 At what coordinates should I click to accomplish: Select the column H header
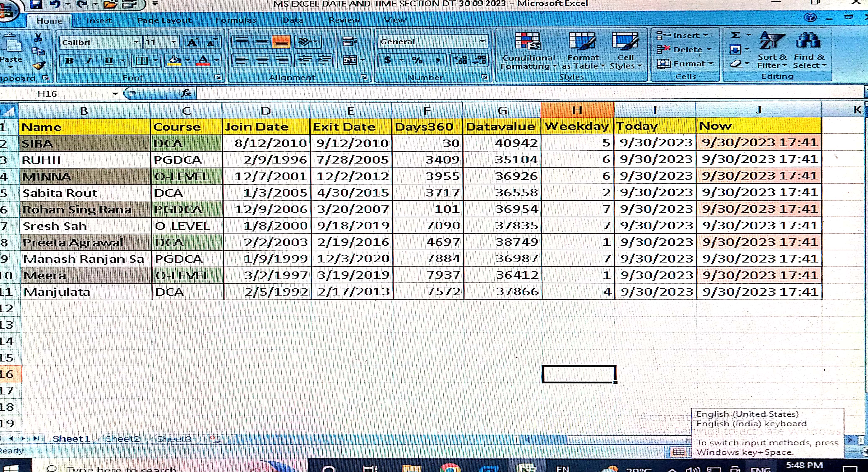pos(577,110)
